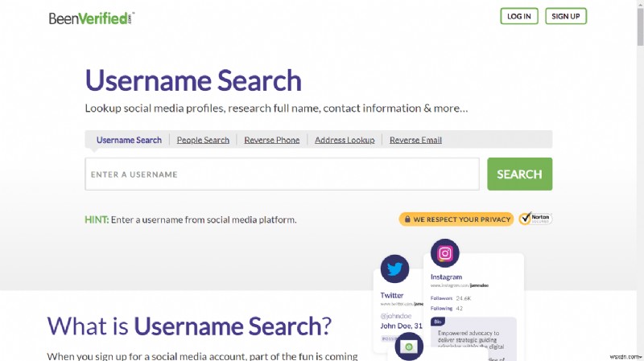Screen dimensions: 644x361
Task: Click the green circular icon below Twitter card
Action: point(409,347)
